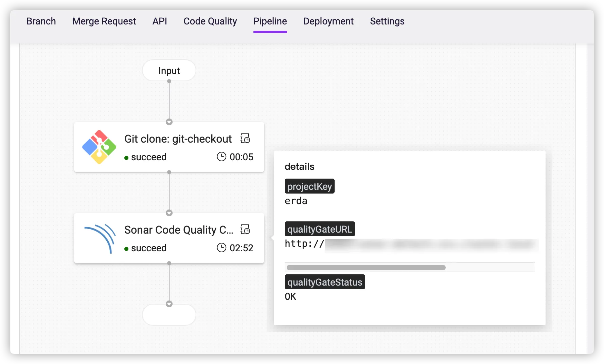
Task: Click the empty end pipeline node
Action: pyautogui.click(x=169, y=315)
